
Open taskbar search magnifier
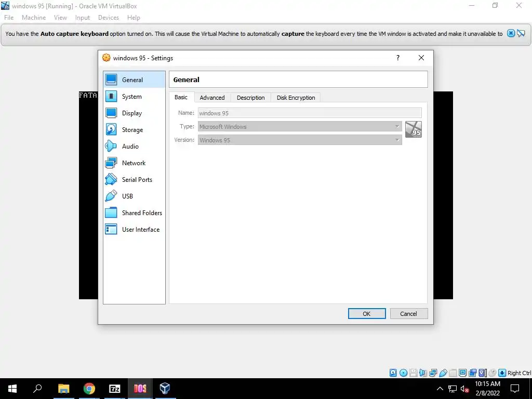[37, 389]
